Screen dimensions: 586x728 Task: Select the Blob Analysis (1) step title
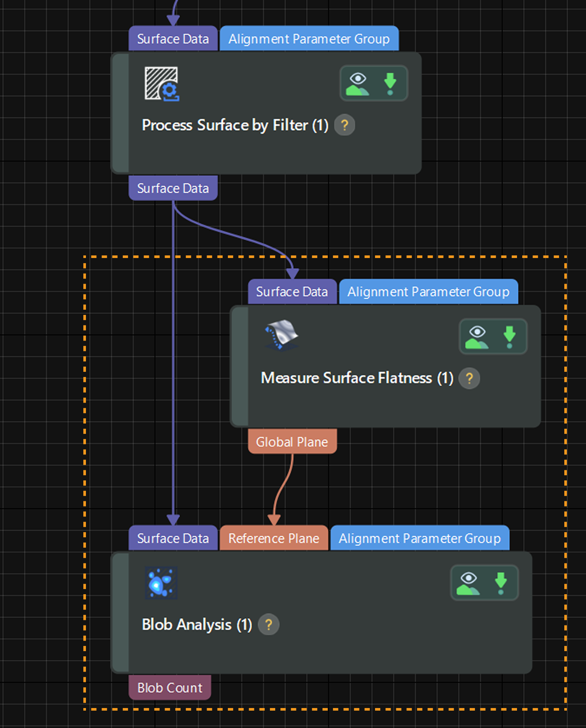[197, 625]
